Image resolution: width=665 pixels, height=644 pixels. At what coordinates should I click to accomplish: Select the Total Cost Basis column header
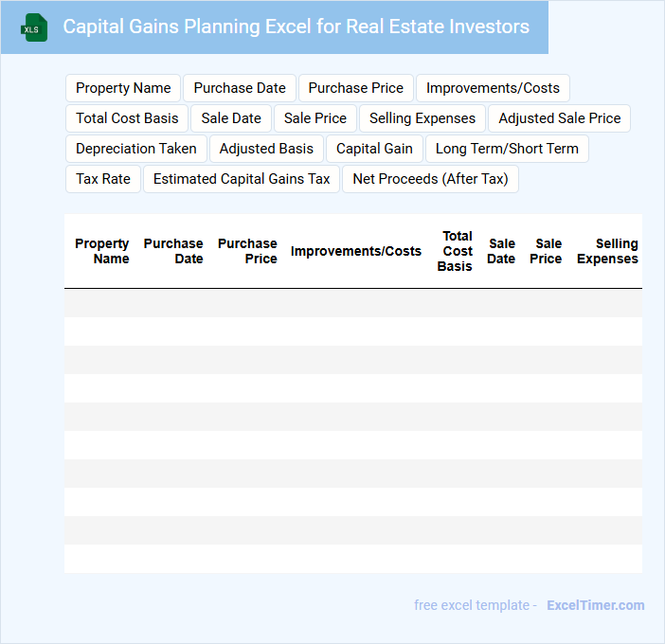[x=456, y=251]
